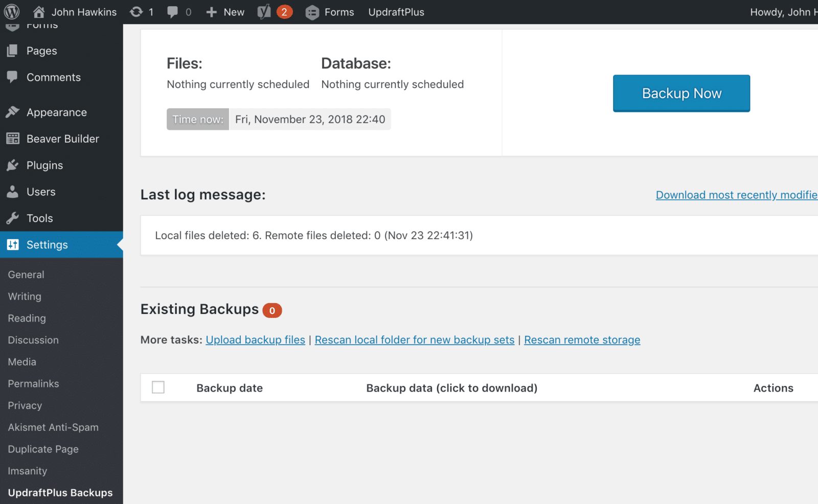Viewport: 818px width, 504px height.
Task: Expand the New content menu
Action: tap(225, 12)
